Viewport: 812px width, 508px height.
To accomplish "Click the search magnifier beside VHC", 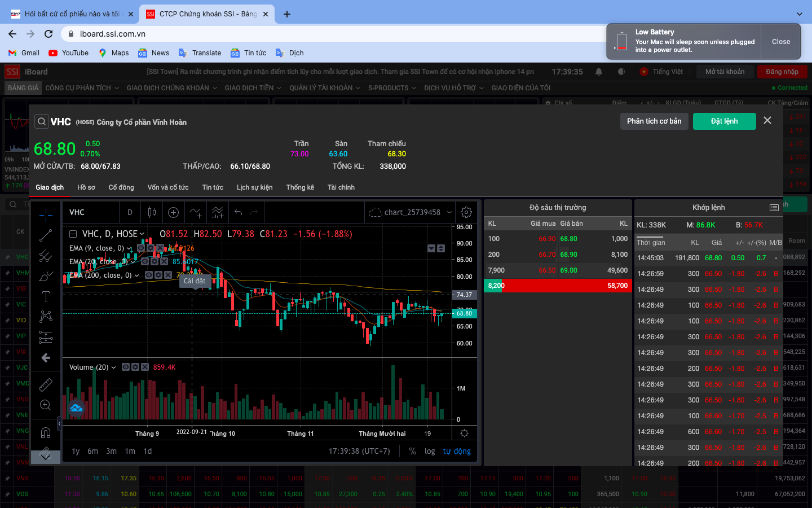I will pyautogui.click(x=42, y=122).
